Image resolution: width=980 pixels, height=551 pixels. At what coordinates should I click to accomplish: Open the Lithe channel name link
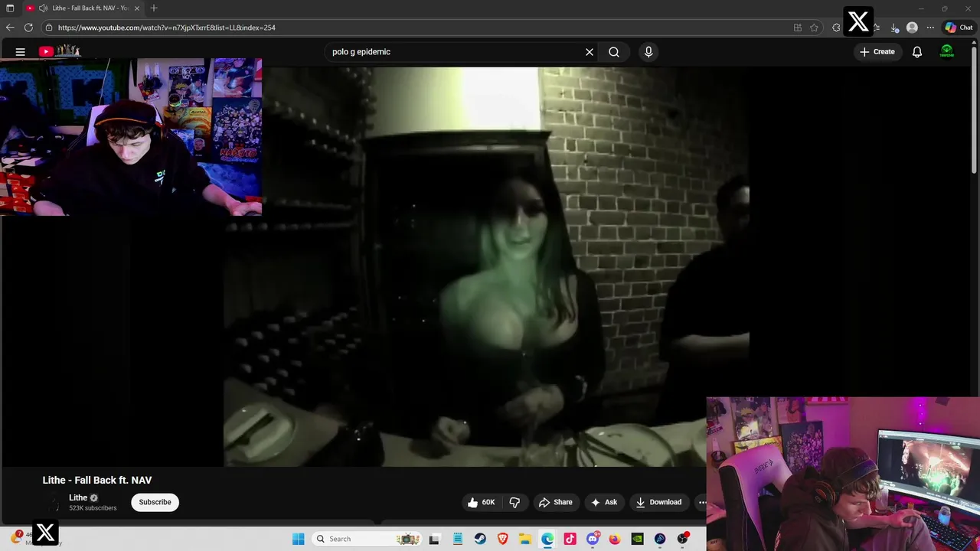coord(78,497)
